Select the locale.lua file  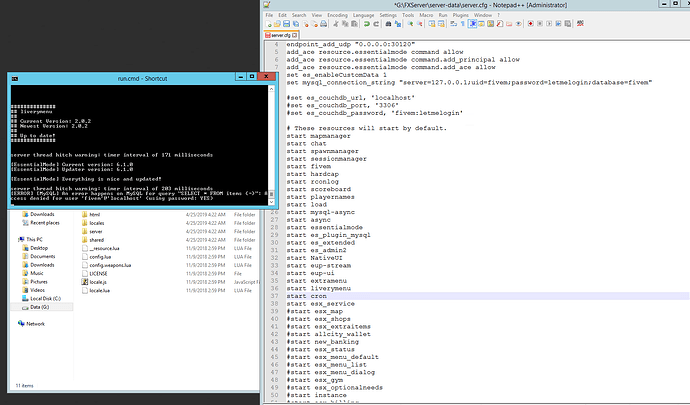[x=99, y=291]
